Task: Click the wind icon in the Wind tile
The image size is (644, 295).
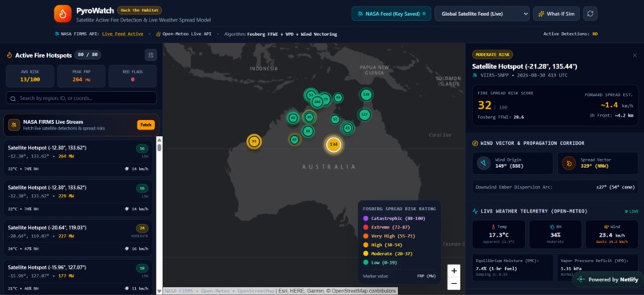Action: pos(606,226)
